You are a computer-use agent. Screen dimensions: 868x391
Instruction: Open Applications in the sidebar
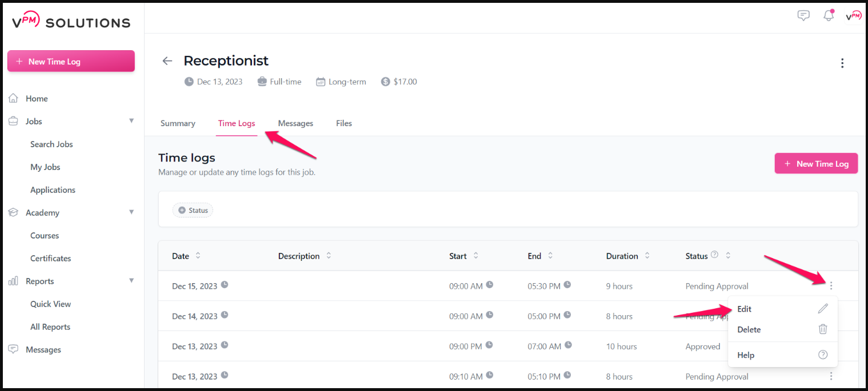pos(53,190)
